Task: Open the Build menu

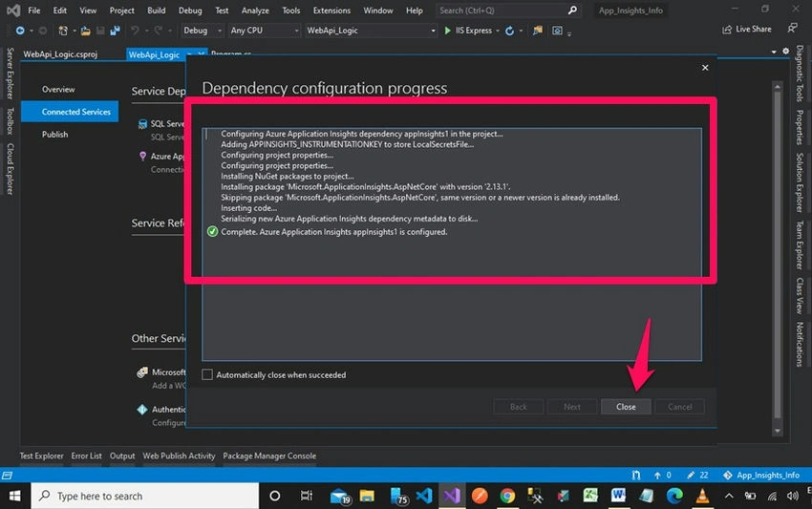Action: 157,11
